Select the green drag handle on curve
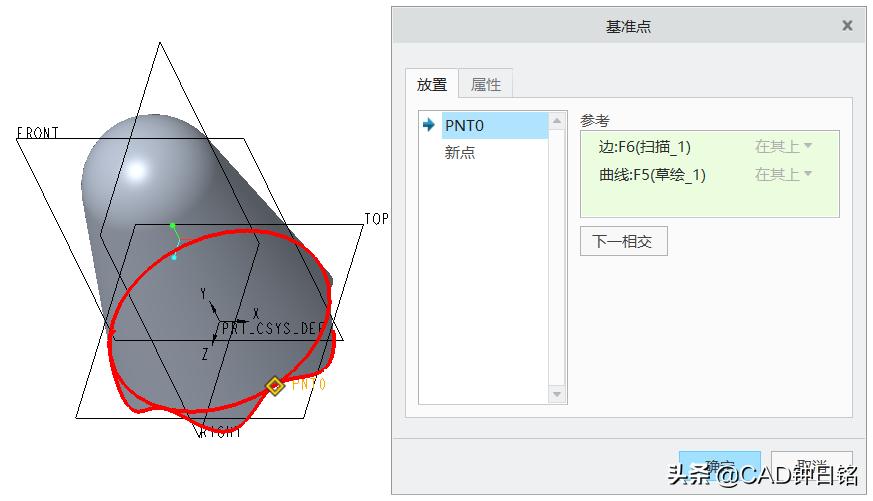Screen dimensions: 873x501 click(x=173, y=226)
